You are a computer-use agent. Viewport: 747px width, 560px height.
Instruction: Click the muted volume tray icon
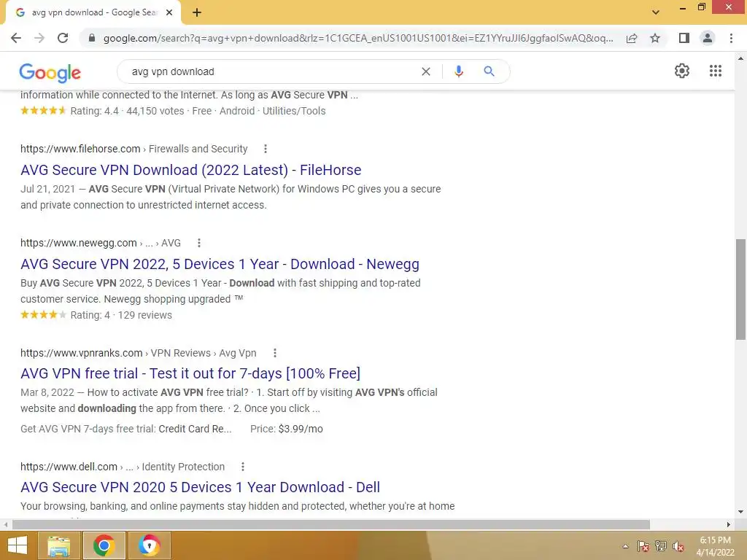point(678,547)
